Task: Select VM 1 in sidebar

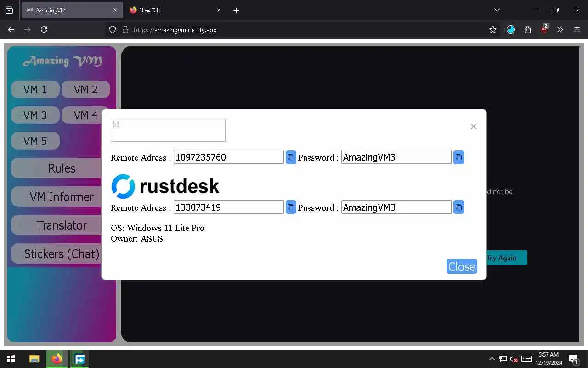Action: point(35,89)
